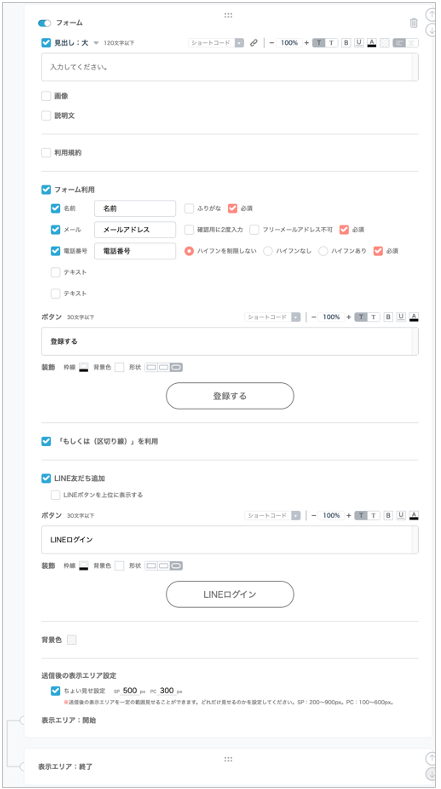Select the pill shape for the 登録する button
This screenshot has height=789, width=441.
pyautogui.click(x=176, y=368)
